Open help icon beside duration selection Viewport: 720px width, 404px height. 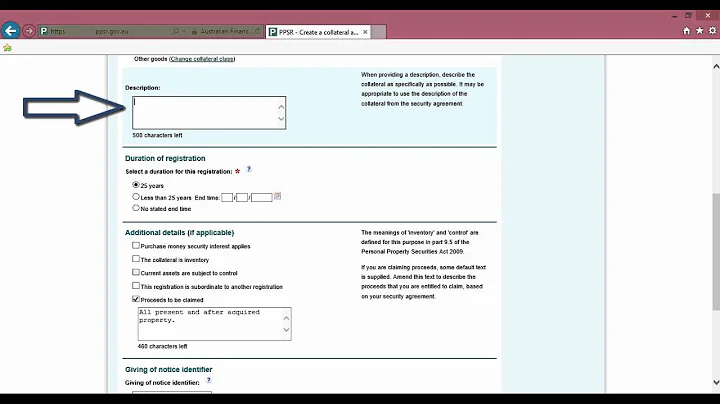[249, 169]
